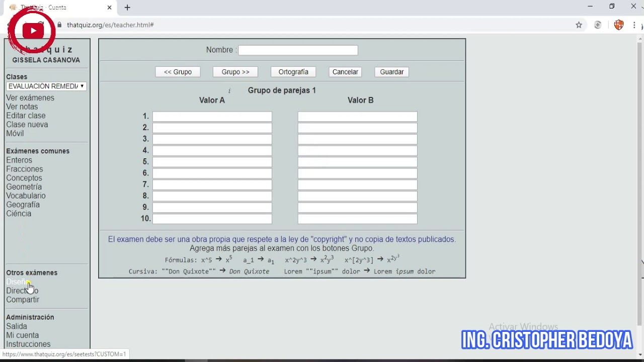Image resolution: width=644 pixels, height=362 pixels.
Task: Open Instrucciones link
Action: click(28, 344)
